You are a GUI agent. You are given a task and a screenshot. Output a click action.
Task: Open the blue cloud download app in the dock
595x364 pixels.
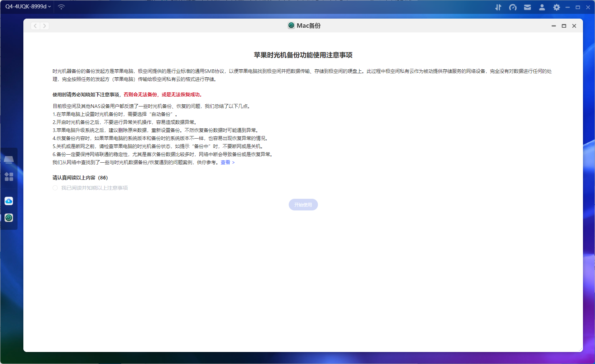click(9, 201)
